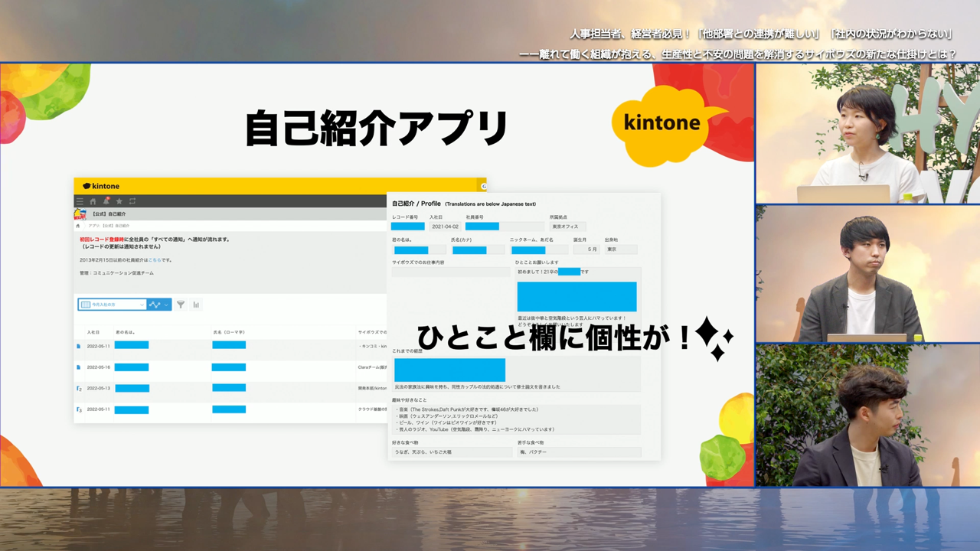Open the kintone hamburger menu icon
The image size is (980, 551).
click(x=80, y=201)
